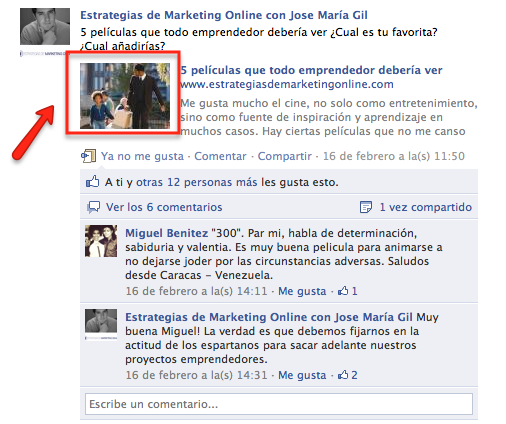Screen dimensions: 506x424
Task: View the 1 like on Miguel's comment
Action: [348, 291]
